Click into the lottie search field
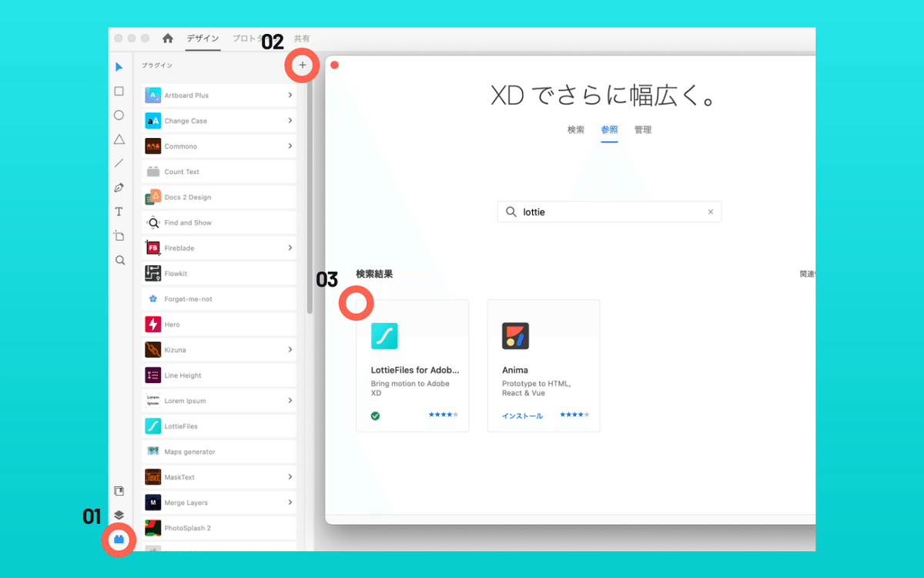 coord(610,212)
